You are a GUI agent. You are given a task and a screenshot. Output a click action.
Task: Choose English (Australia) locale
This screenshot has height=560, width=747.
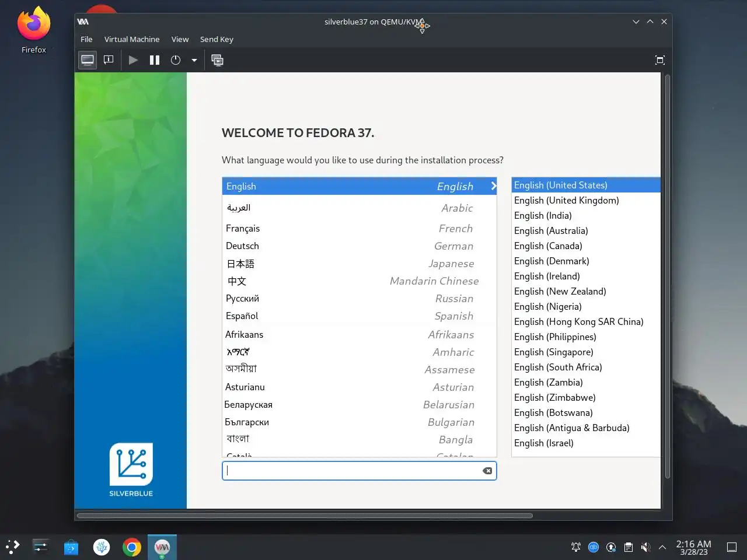click(586, 230)
